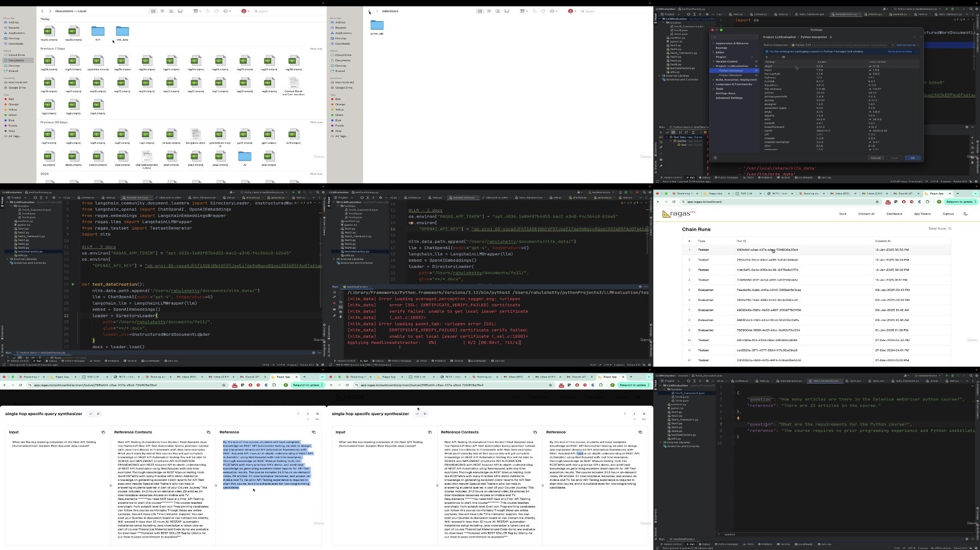This screenshot has height=550, width=980.
Task: Click Red tag in Documents Finder sidebar
Action: pyautogui.click(x=10, y=99)
